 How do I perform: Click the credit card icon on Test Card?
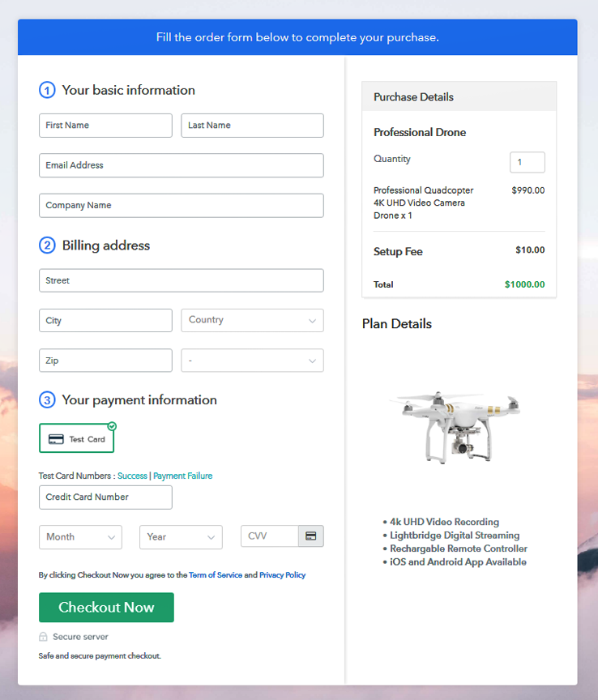pyautogui.click(x=57, y=439)
